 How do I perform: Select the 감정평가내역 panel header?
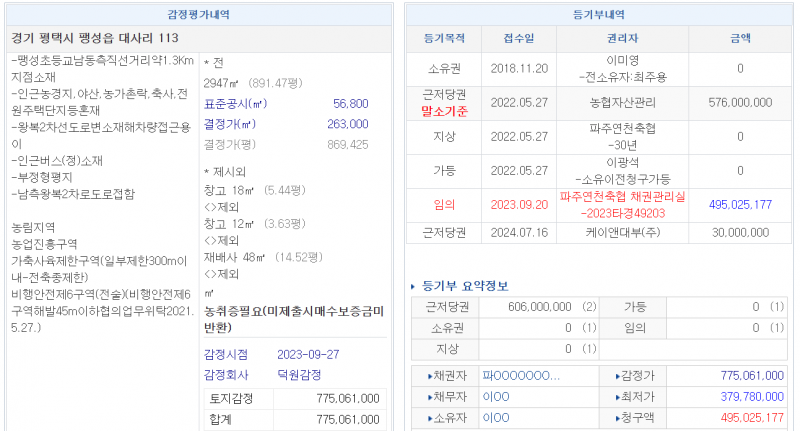click(x=199, y=15)
